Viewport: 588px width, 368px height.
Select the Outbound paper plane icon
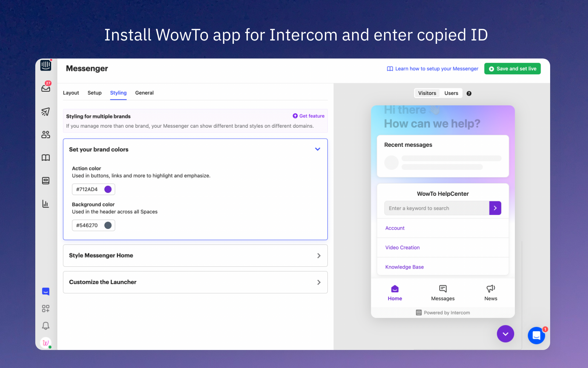click(x=46, y=112)
